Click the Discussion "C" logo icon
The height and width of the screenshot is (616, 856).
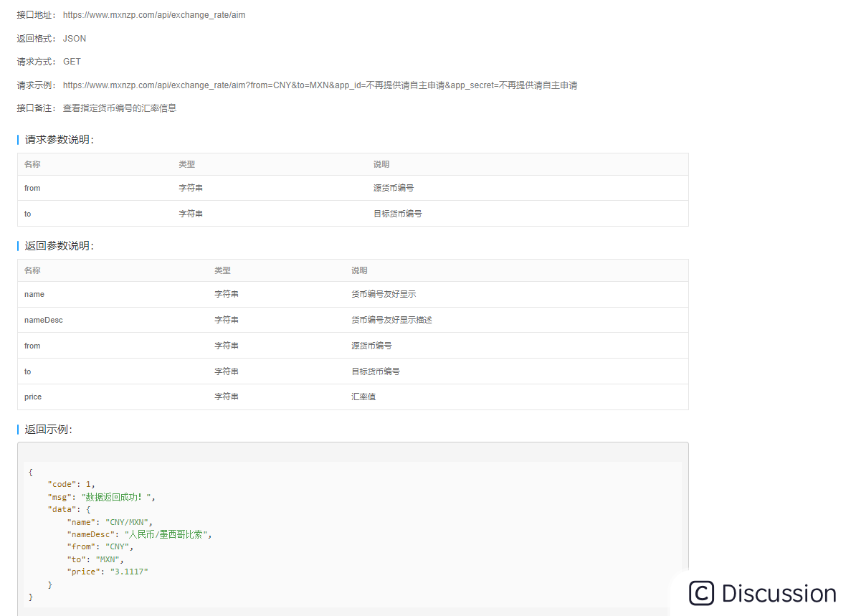pos(699,593)
